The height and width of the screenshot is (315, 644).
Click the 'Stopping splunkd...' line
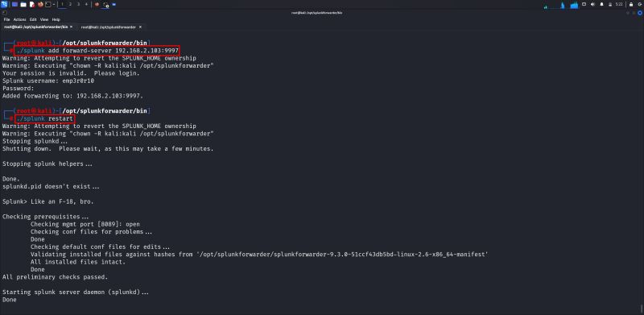tap(35, 141)
